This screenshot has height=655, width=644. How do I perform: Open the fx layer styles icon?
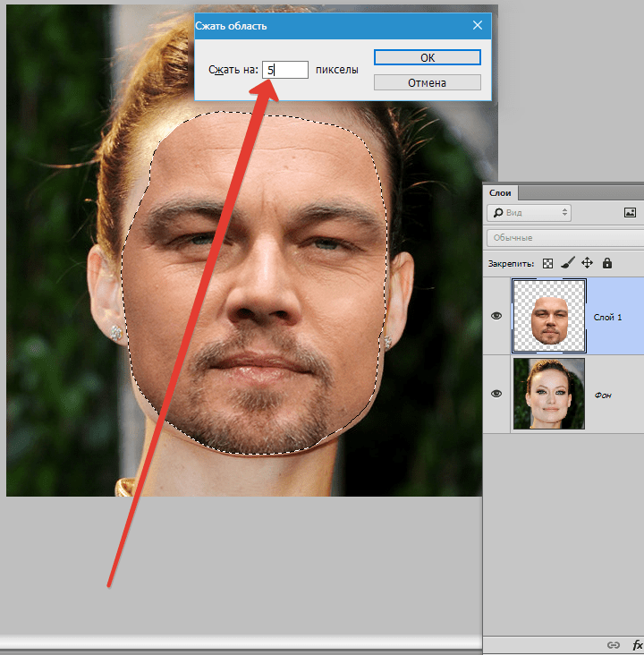[x=637, y=644]
